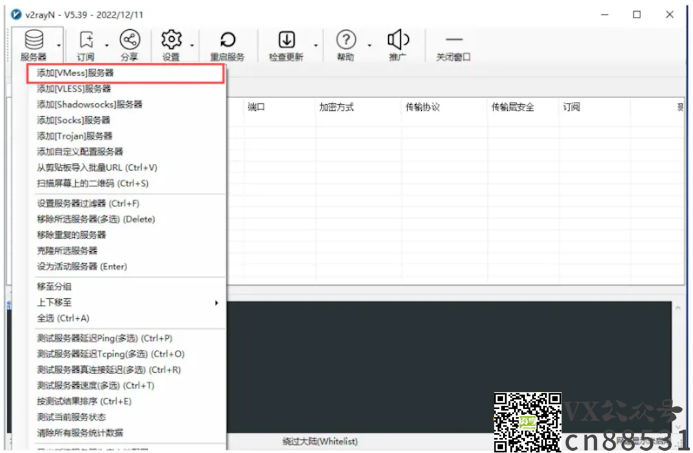Viewport: 693px width, 453px height.
Task: Expand the dropdown arrow next to 服务器
Action: [x=59, y=45]
